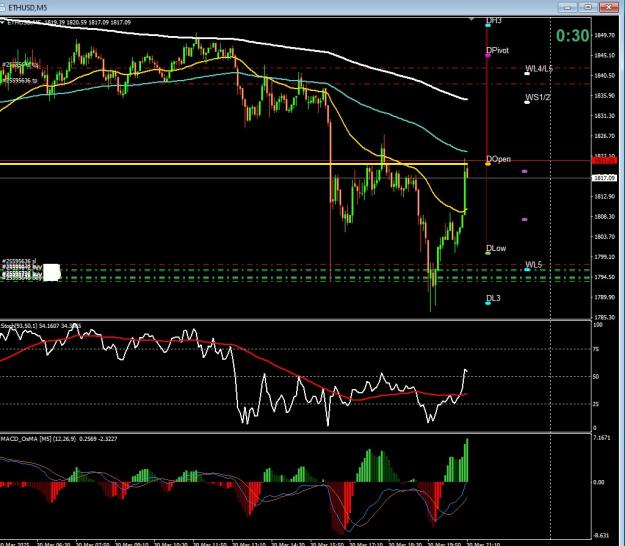Click the 1803.70 price scale value

tap(604, 236)
